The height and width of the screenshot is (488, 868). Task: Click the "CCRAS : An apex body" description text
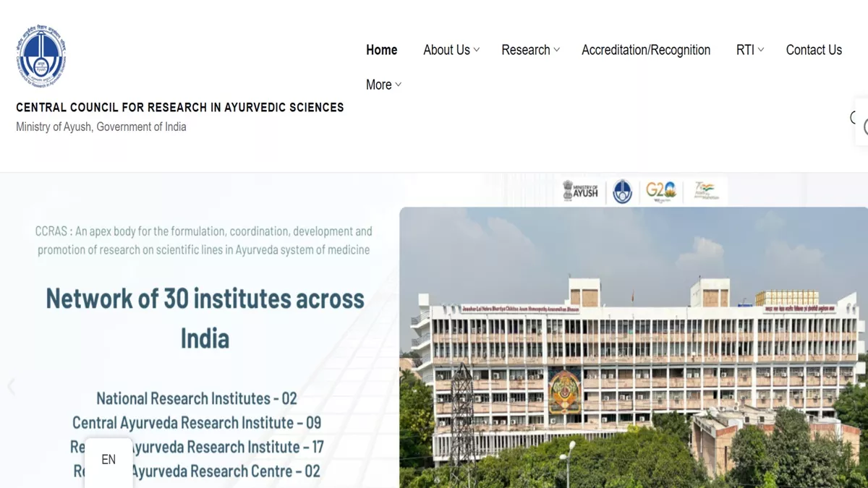click(x=204, y=241)
